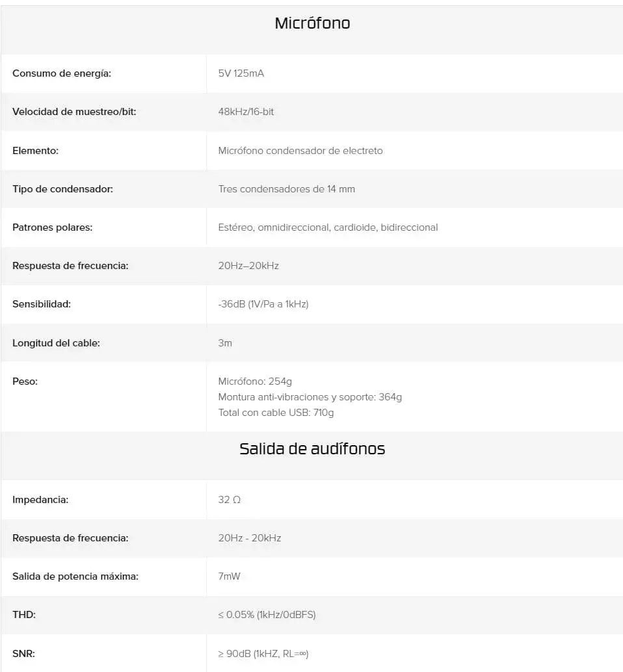
Task: Select the Salida de potencia máxima label
Action: tap(75, 576)
